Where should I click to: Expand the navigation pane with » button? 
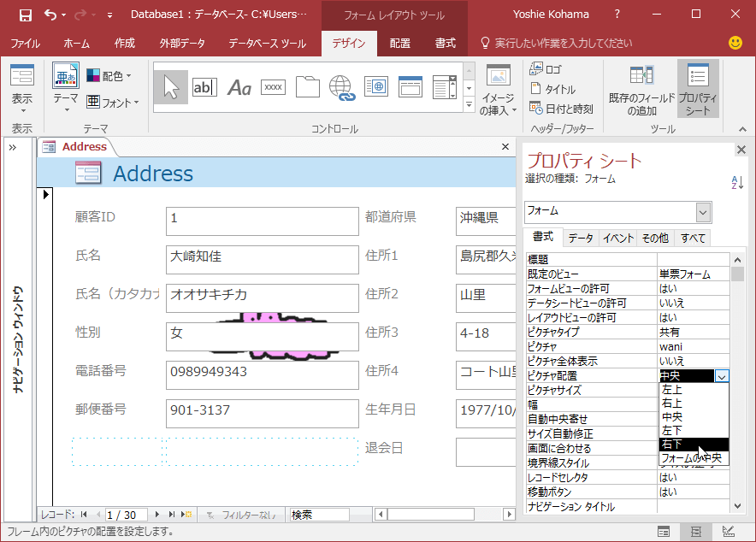point(13,147)
